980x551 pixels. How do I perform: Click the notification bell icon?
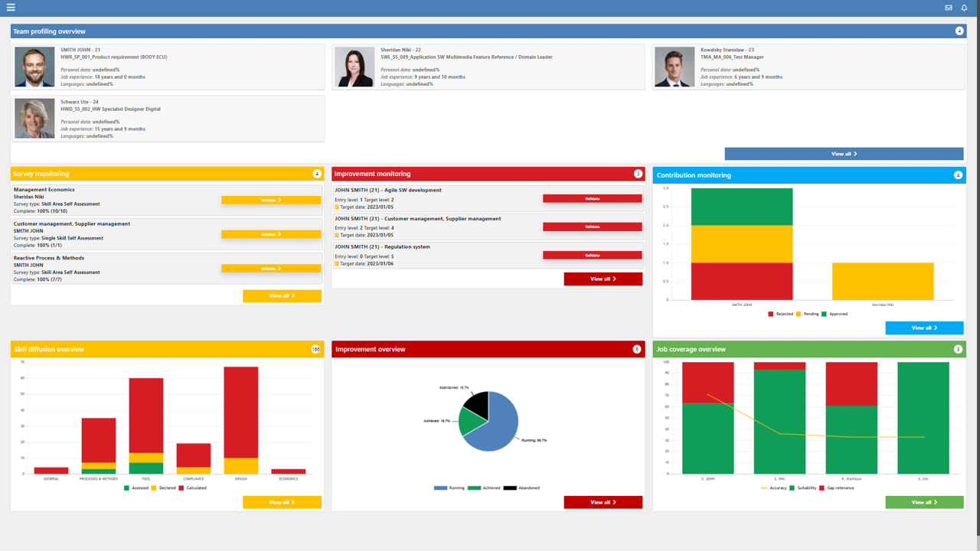click(964, 8)
